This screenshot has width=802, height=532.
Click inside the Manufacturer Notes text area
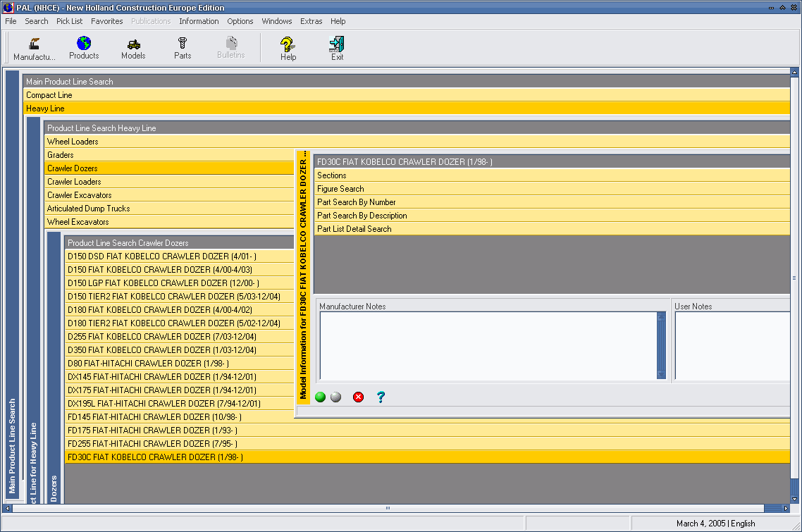(x=488, y=346)
